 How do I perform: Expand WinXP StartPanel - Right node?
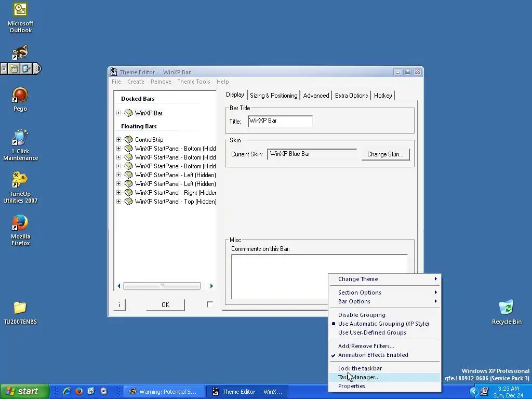118,192
